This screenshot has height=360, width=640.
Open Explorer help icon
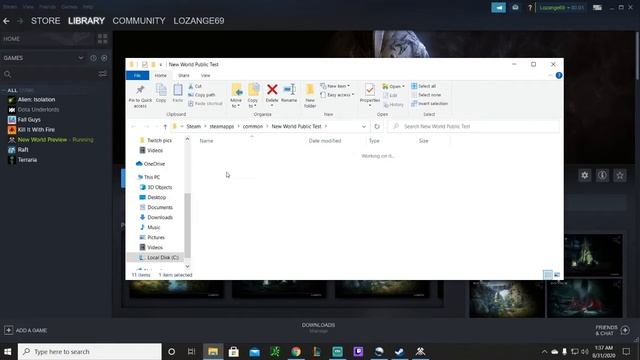(x=559, y=76)
